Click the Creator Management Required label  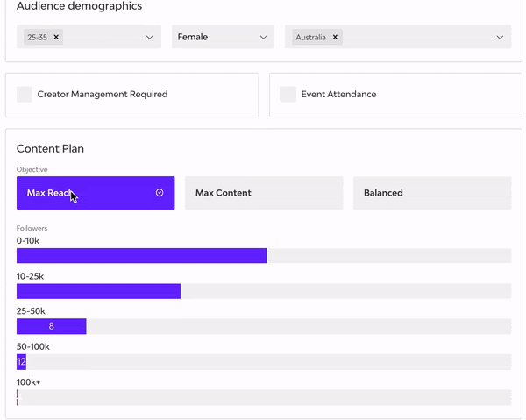click(x=102, y=95)
